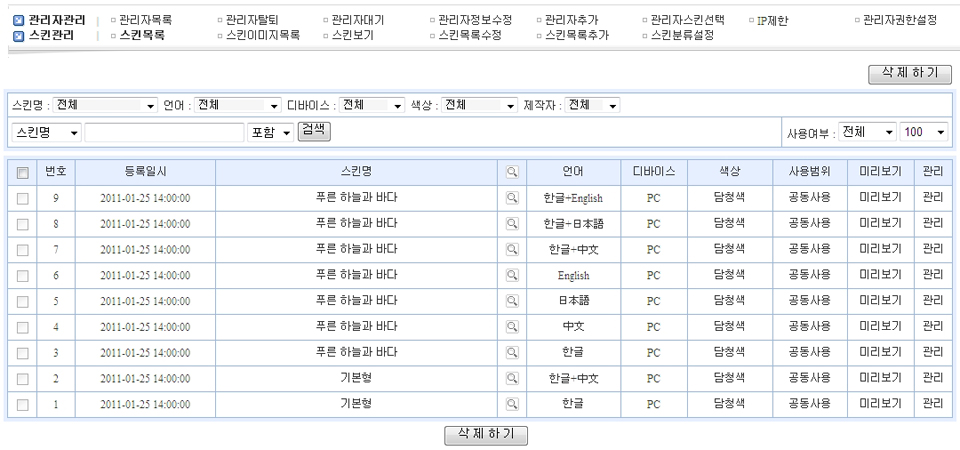Click the 스킨관리 section icon

click(x=19, y=36)
